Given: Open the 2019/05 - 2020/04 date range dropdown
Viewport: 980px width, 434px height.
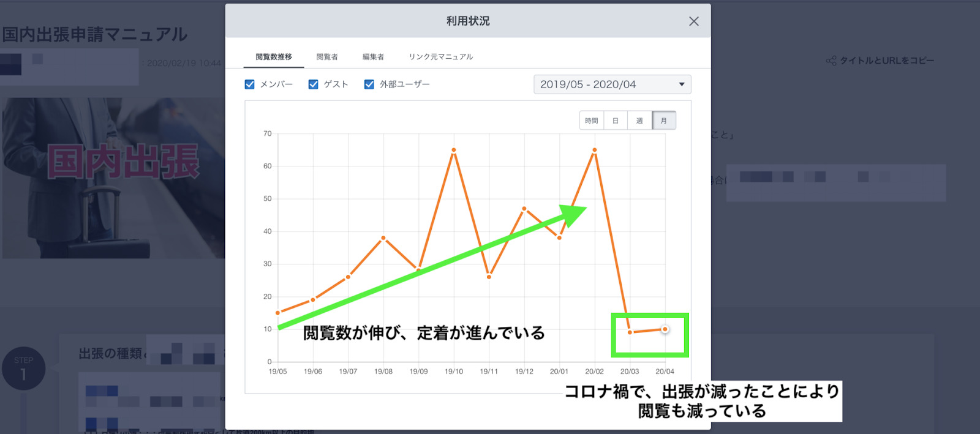Looking at the screenshot, I should coord(611,84).
